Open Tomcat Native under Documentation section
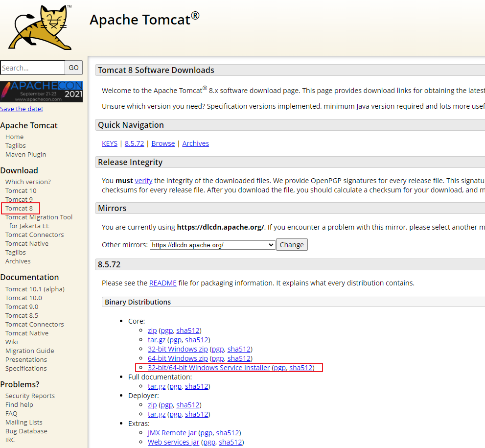485x448 pixels. (27, 333)
